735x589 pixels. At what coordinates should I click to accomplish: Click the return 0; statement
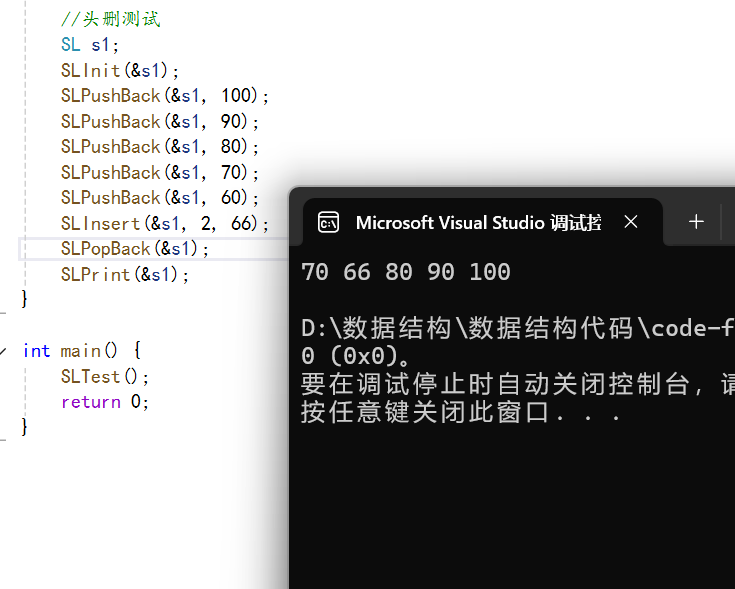[x=105, y=402]
